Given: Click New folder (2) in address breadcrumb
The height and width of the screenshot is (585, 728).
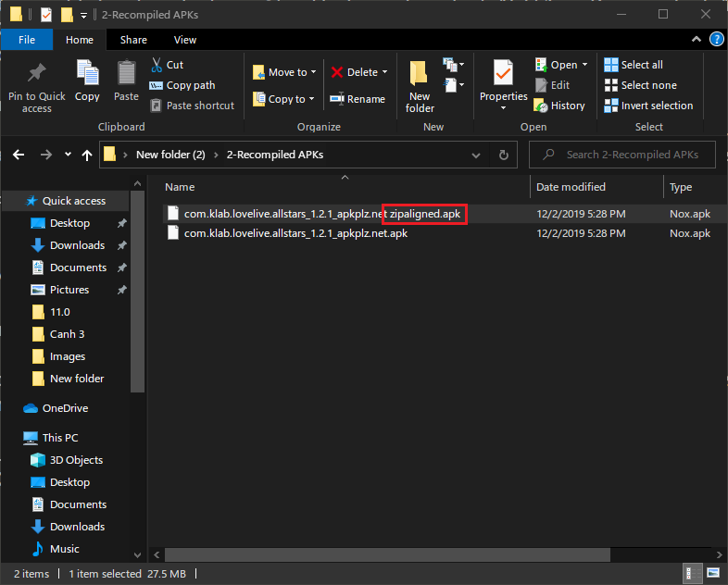Looking at the screenshot, I should click(170, 155).
